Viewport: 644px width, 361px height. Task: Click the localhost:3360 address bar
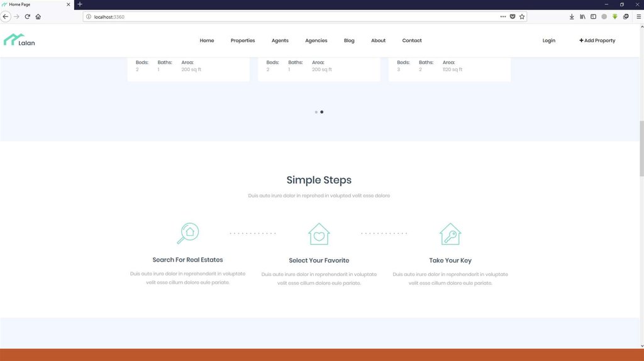283,16
